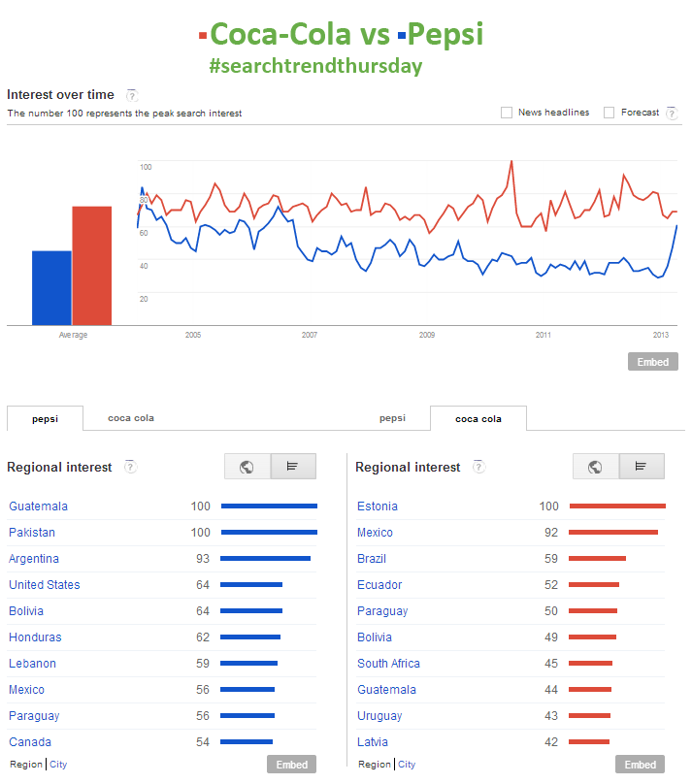Switch coca cola regional list to City
The image size is (692, 784).
pos(407,764)
